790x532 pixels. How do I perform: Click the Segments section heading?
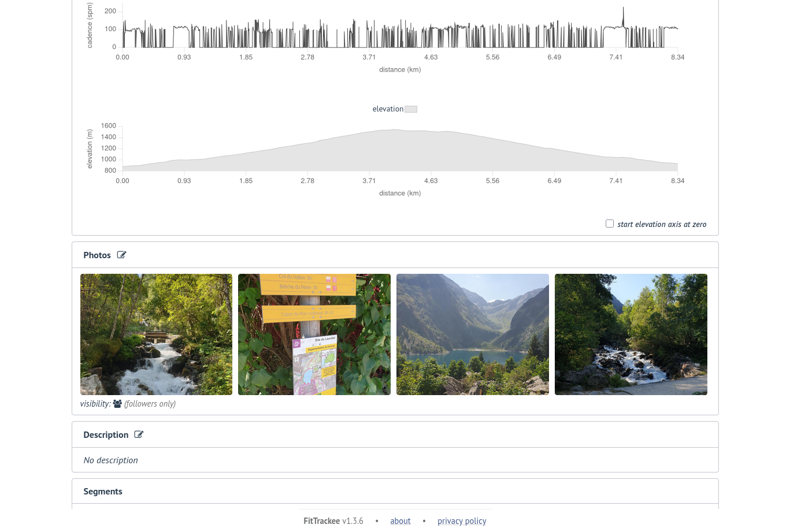[x=103, y=492]
